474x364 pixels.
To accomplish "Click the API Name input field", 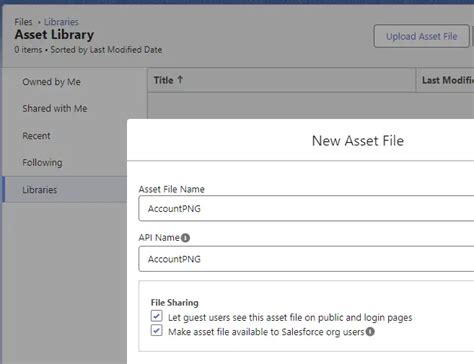I will 306,259.
